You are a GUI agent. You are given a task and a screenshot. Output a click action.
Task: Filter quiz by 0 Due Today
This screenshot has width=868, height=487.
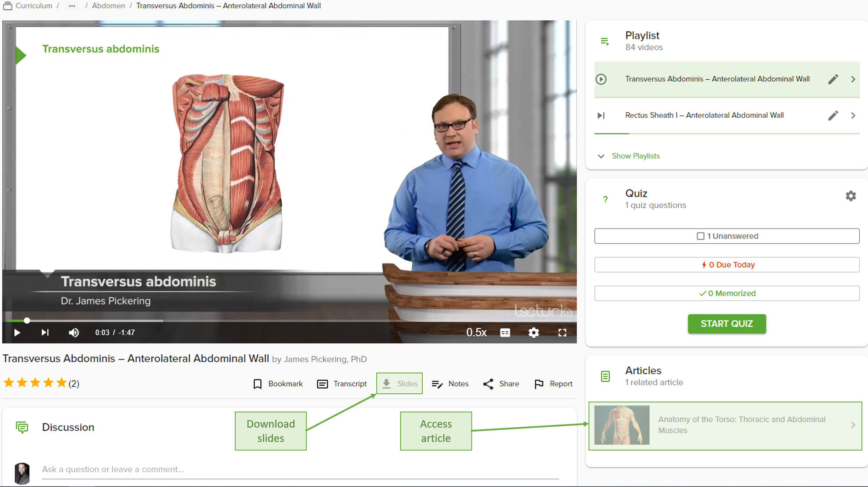click(x=727, y=265)
